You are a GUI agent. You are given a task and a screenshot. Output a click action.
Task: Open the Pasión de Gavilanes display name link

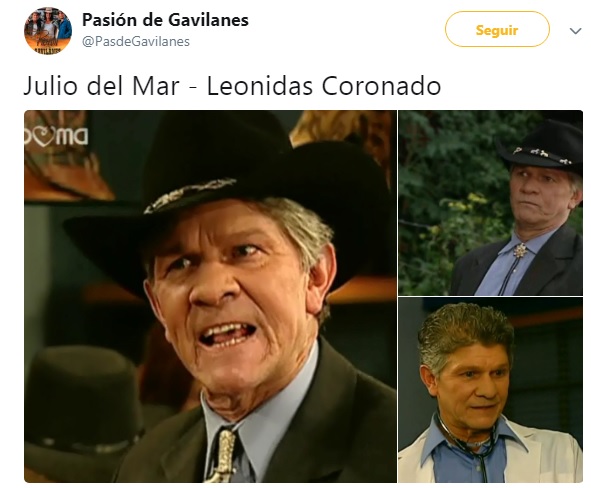coord(165,20)
